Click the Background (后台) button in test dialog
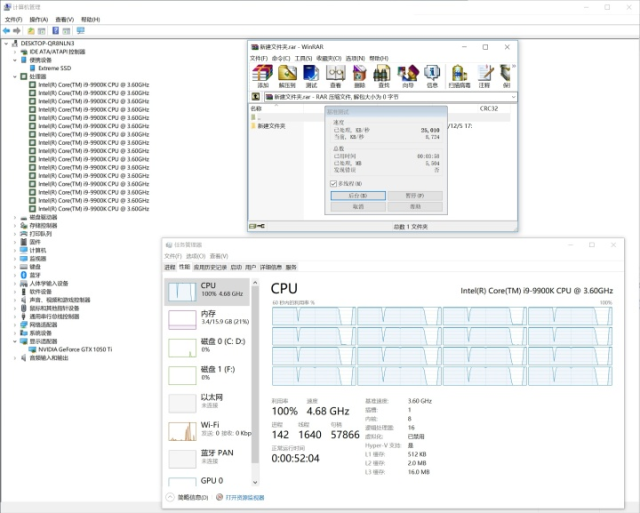This screenshot has height=513, width=640. pos(357,195)
